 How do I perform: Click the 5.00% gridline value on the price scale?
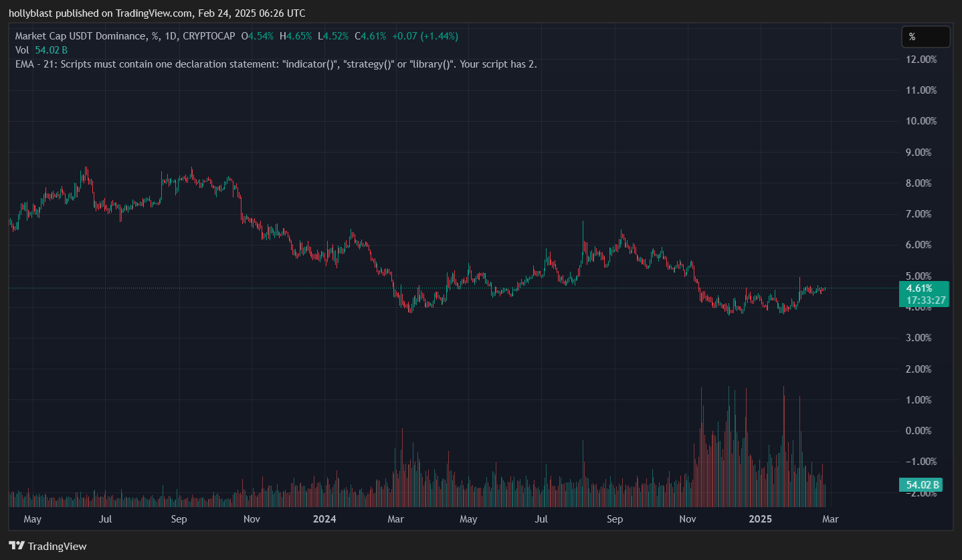919,276
